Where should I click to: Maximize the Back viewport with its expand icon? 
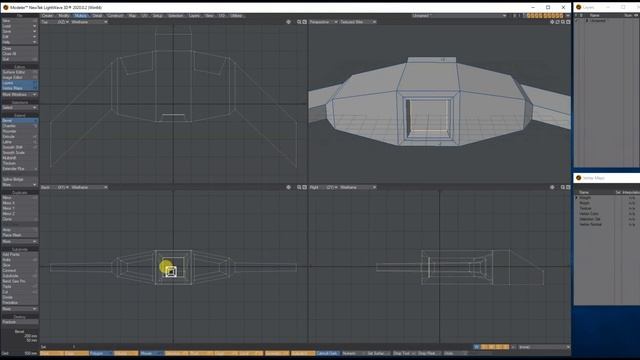[304, 187]
